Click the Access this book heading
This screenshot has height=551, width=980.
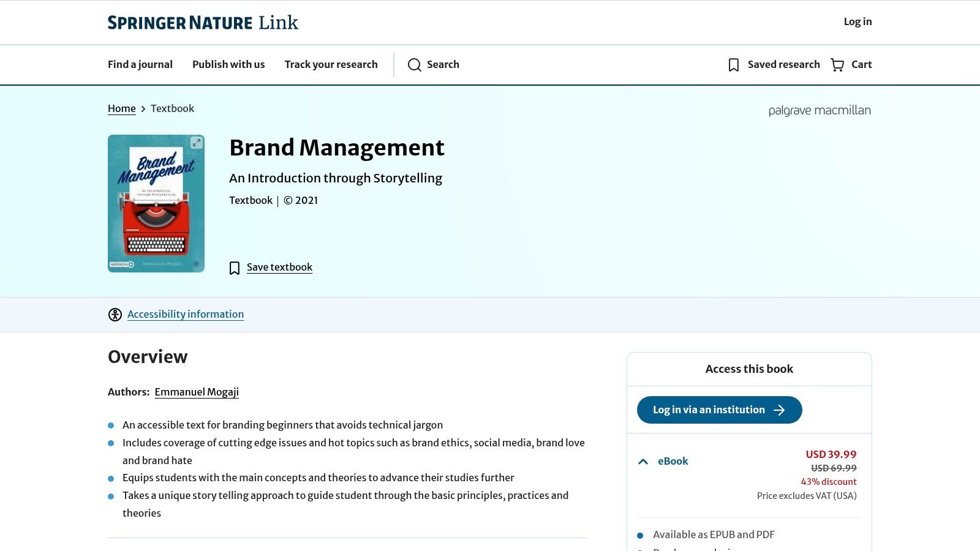point(749,369)
